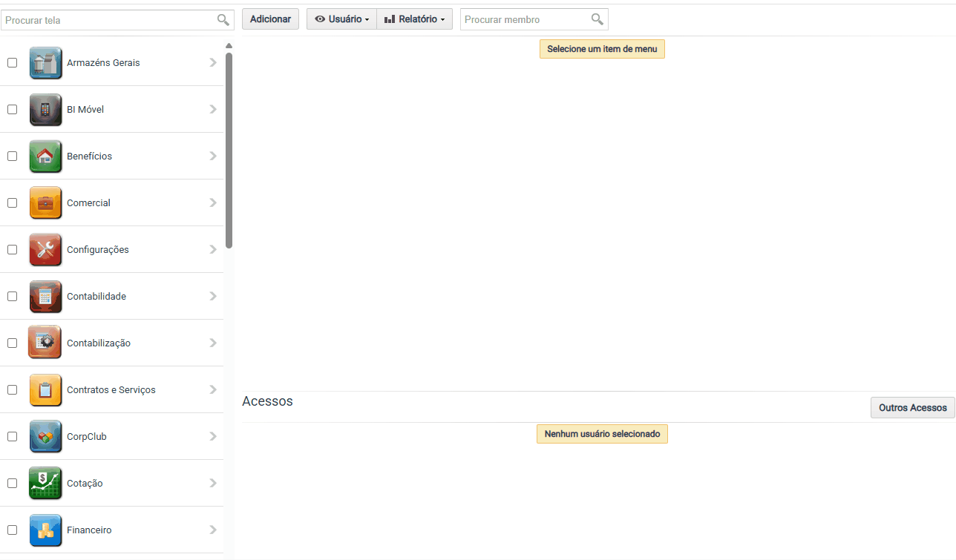Check the Cotação checkbox
Viewport: 956px width, 560px height.
tap(12, 484)
